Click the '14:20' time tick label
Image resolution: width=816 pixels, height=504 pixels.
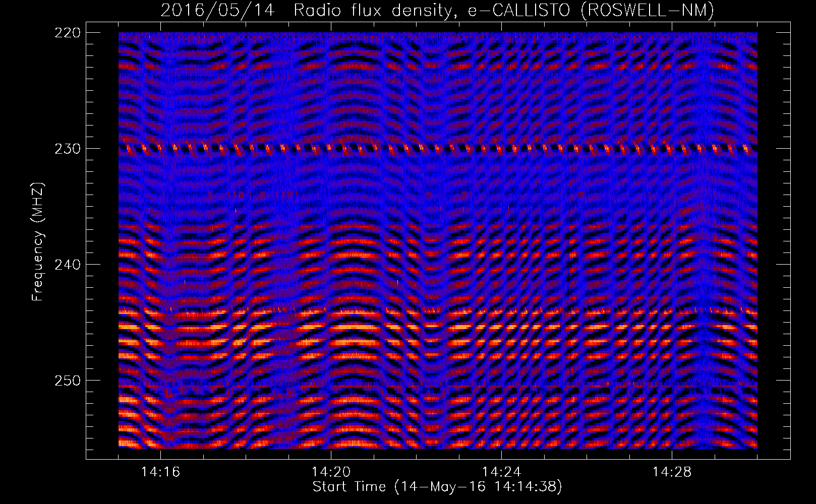point(331,472)
